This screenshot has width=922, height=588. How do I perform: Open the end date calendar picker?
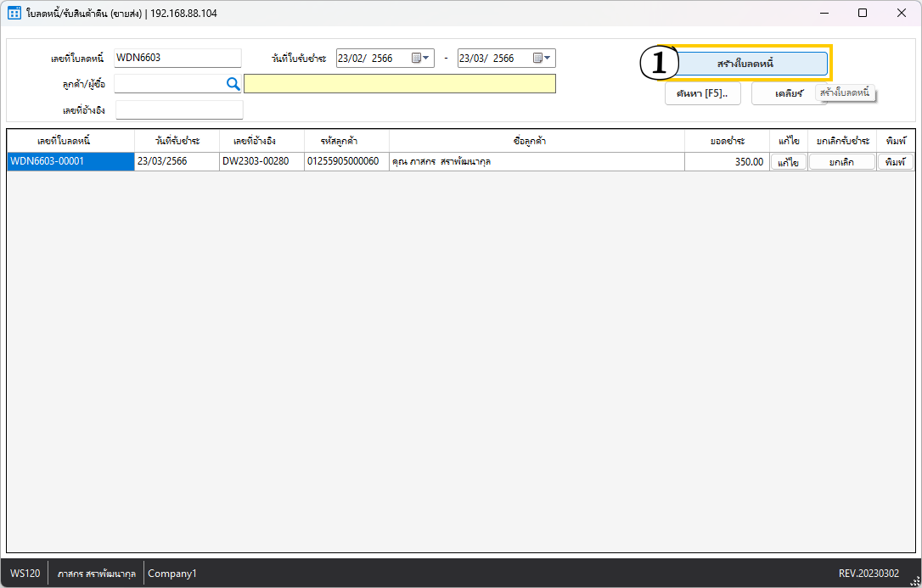(542, 59)
